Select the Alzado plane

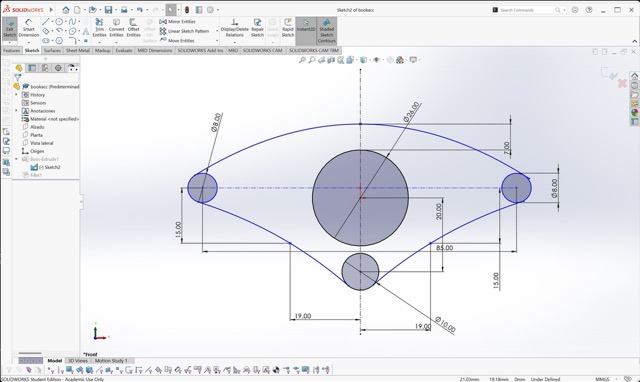(33, 127)
